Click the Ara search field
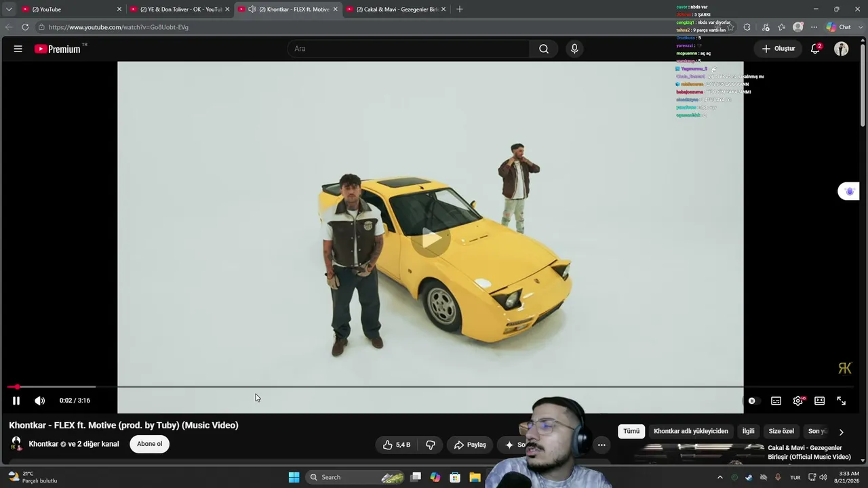This screenshot has width=868, height=488. tap(409, 49)
